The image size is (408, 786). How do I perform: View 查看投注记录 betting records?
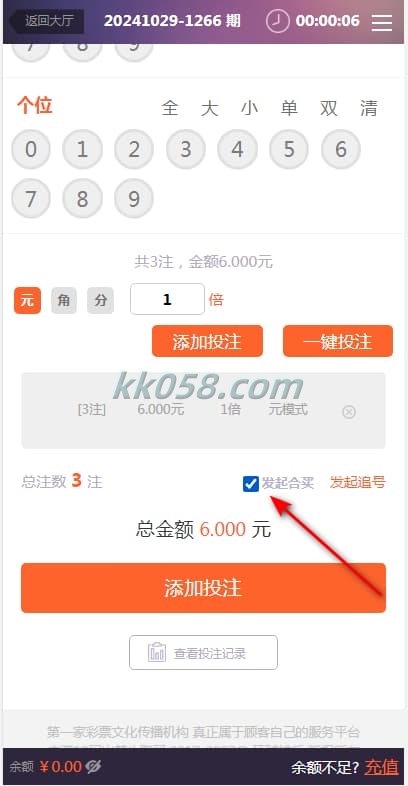pos(203,653)
